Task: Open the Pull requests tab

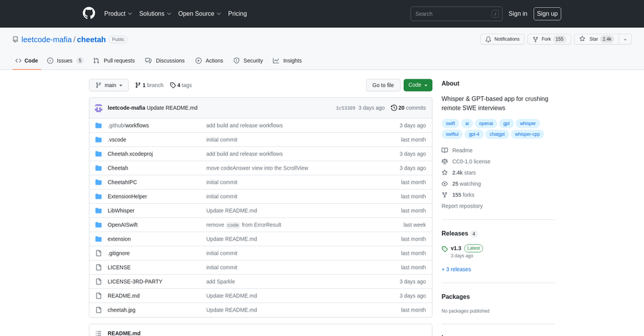Action: [114, 61]
